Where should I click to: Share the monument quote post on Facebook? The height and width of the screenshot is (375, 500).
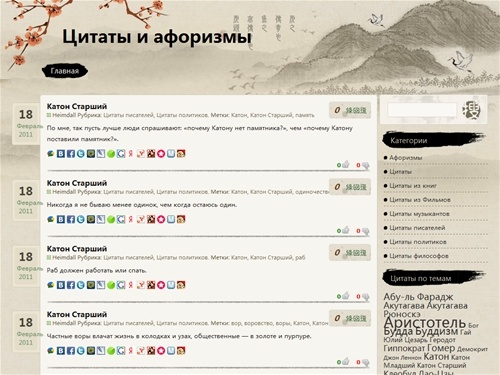point(71,154)
